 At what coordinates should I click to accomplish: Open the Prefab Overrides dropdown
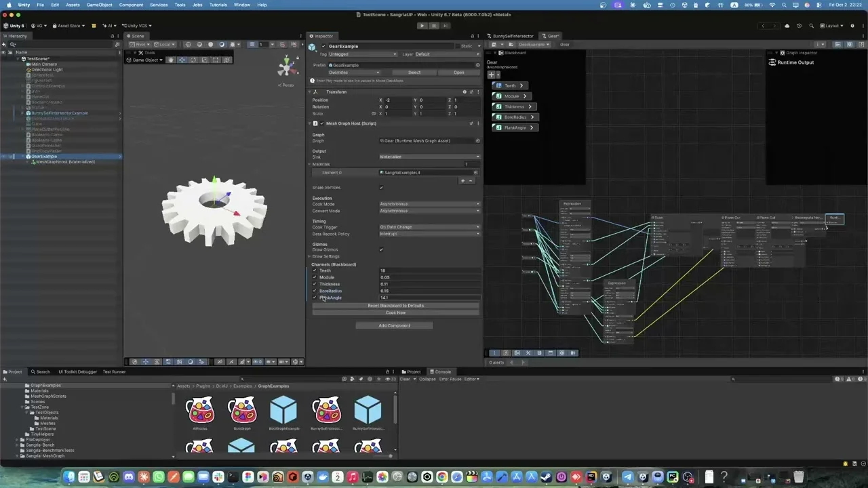click(355, 73)
